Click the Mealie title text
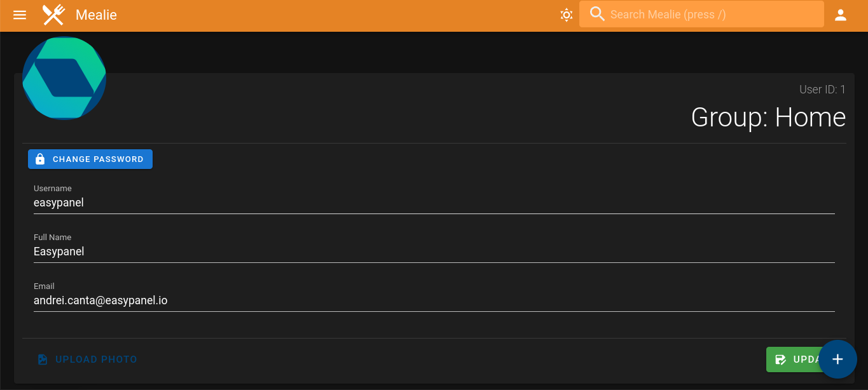This screenshot has height=390, width=868. point(96,15)
